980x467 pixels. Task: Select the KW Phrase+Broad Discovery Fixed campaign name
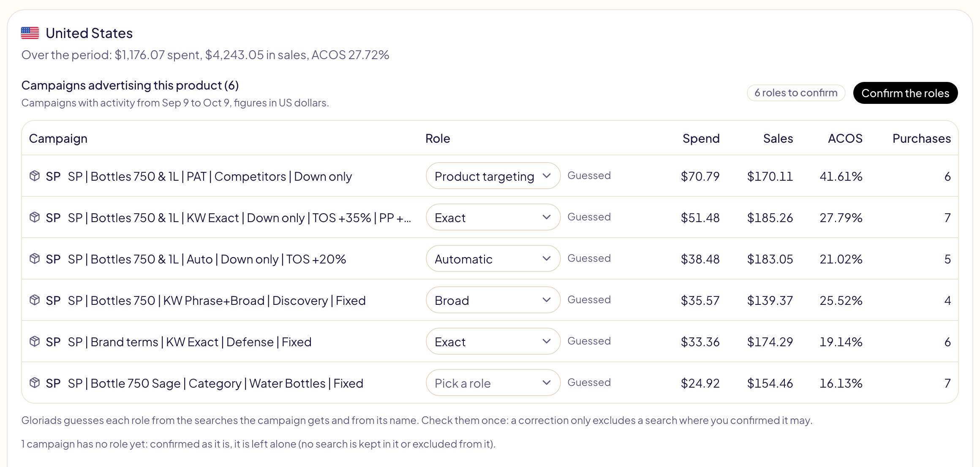click(217, 301)
